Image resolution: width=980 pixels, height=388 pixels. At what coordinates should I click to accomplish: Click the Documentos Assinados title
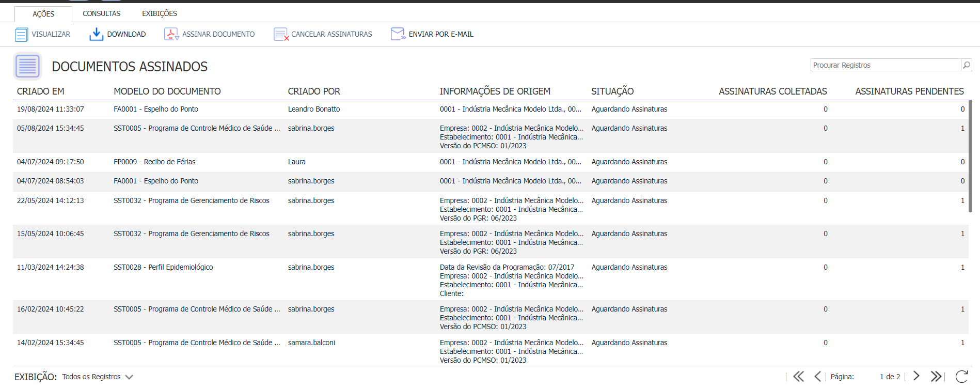(x=130, y=67)
